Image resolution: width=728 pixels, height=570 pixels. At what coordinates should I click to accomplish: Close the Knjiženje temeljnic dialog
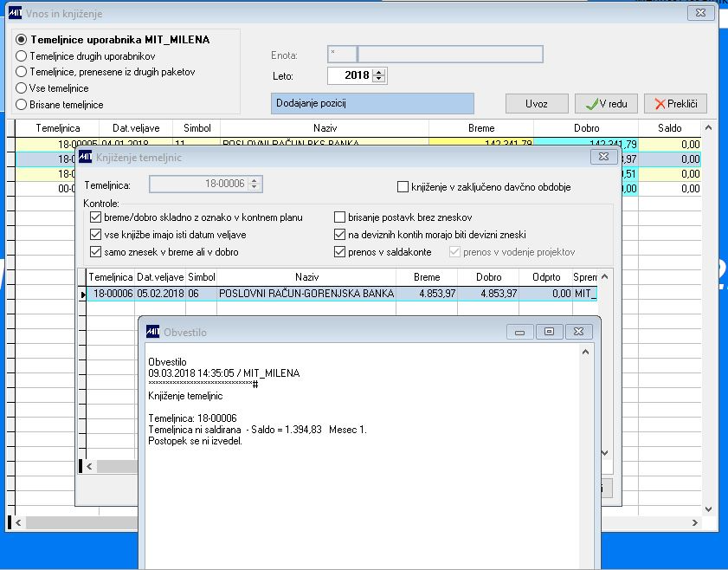coord(602,157)
